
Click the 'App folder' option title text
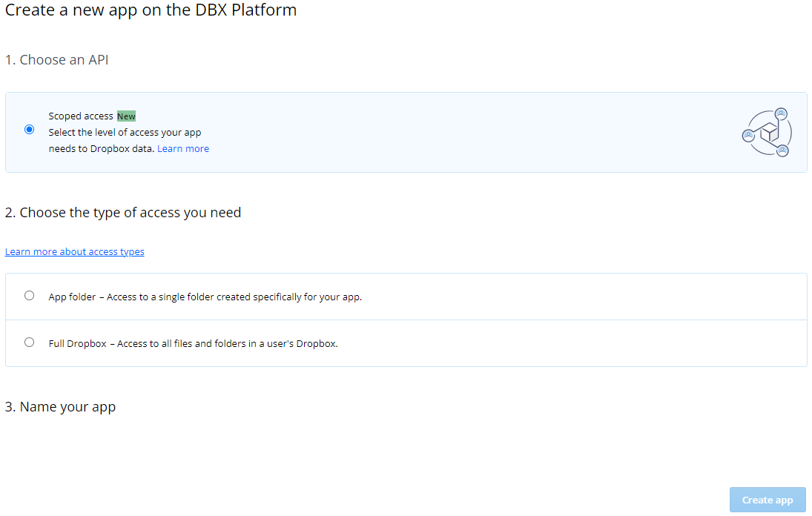[x=72, y=297]
